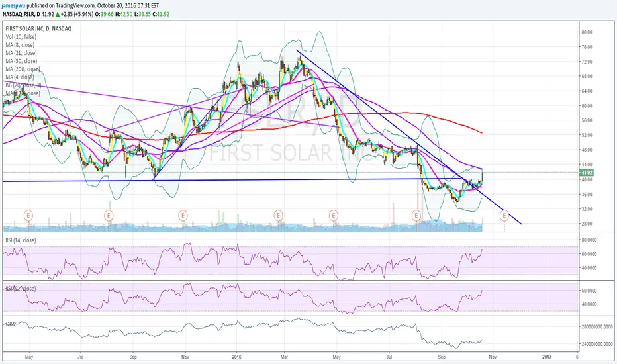Viewport: 617px width, 364px height.
Task: Click the H:42.50 high value
Action: tap(124, 14)
